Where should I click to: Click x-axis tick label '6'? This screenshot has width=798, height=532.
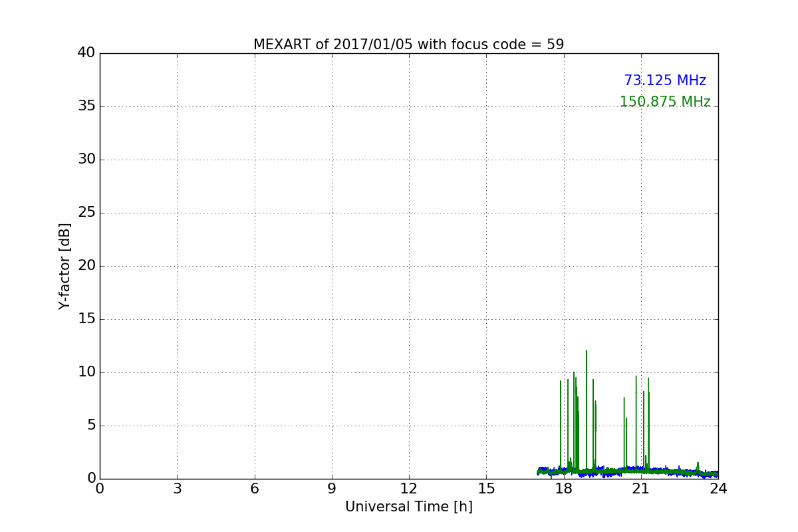click(255, 489)
